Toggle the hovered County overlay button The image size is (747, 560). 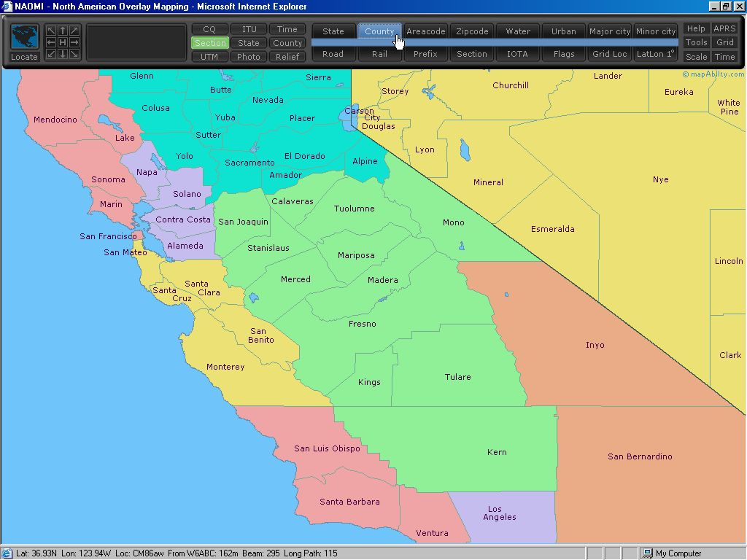[x=379, y=31]
